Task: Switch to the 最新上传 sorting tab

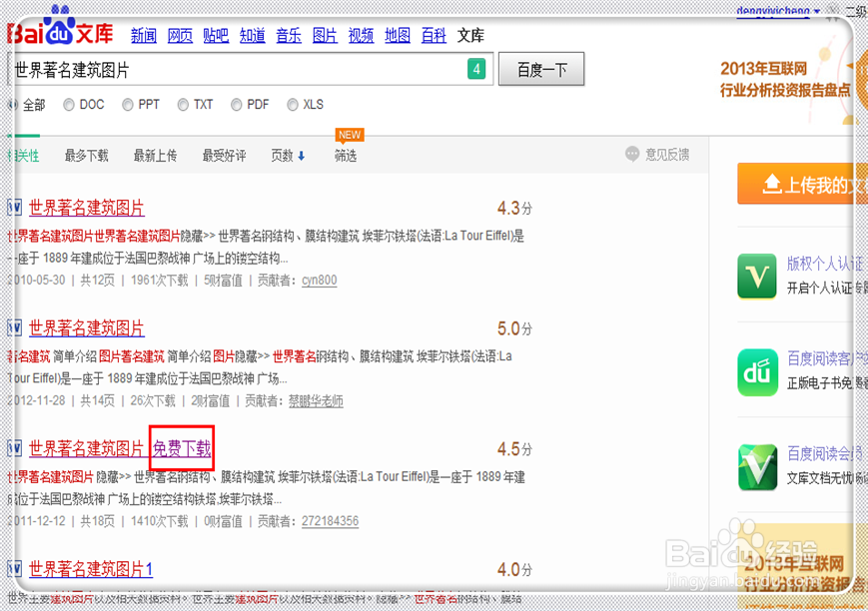Action: (x=155, y=156)
